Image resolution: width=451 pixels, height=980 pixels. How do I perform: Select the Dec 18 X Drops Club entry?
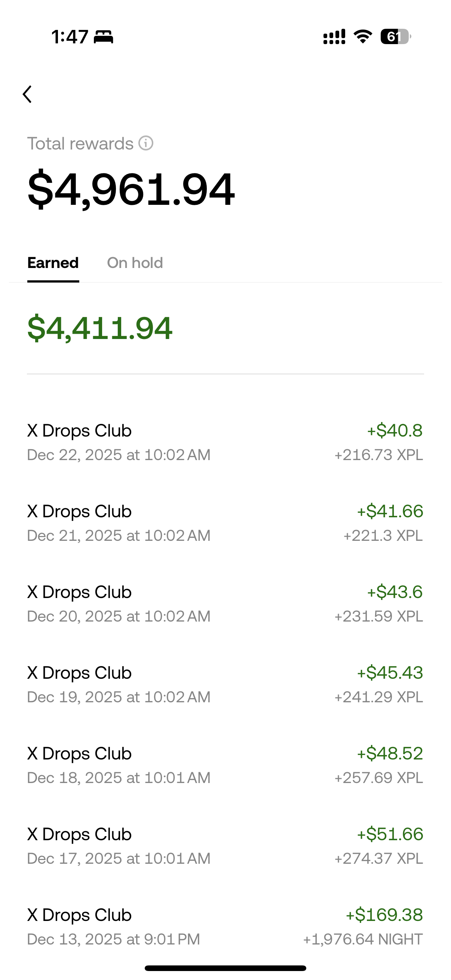coord(224,765)
